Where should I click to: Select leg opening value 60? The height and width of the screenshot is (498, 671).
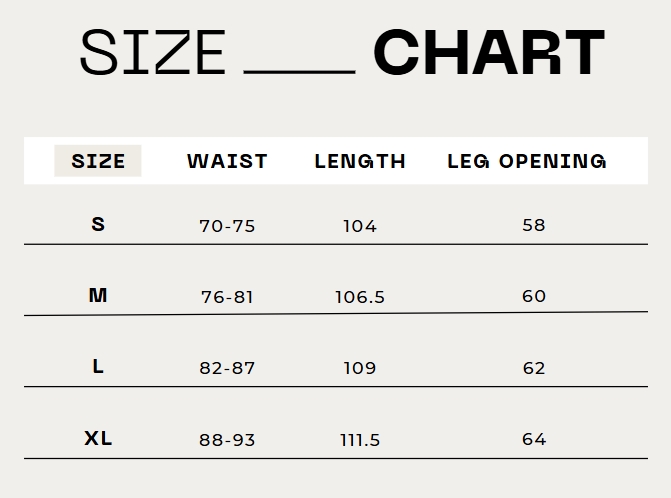pyautogui.click(x=534, y=296)
